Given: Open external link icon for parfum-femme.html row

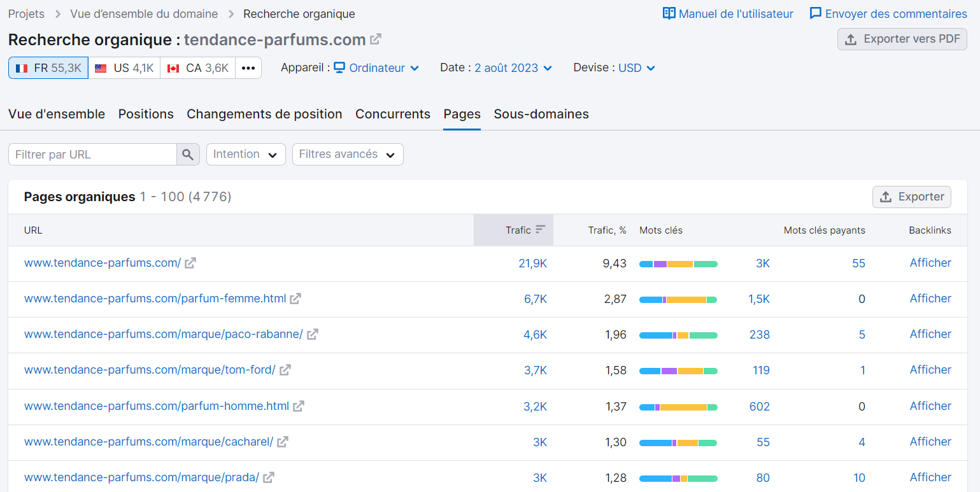Looking at the screenshot, I should (295, 299).
